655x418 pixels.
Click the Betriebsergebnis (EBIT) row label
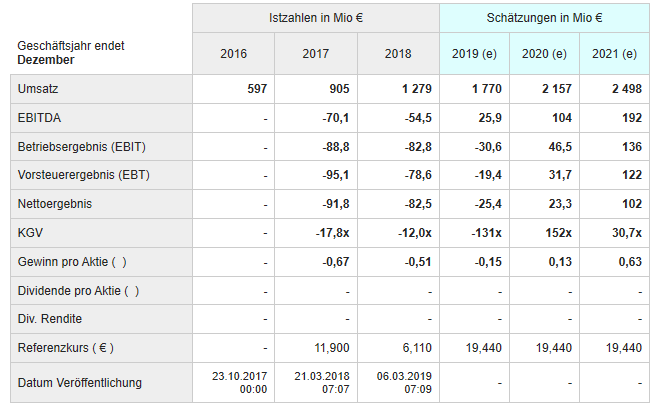click(x=82, y=147)
